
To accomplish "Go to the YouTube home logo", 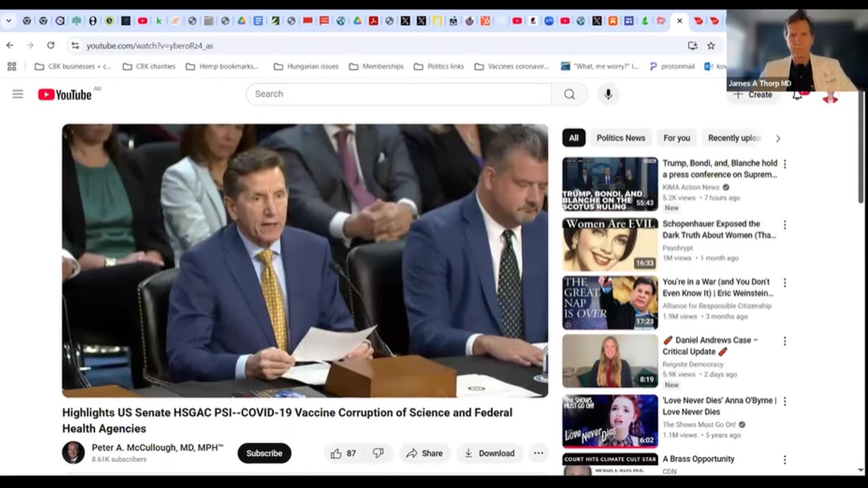I will [64, 95].
